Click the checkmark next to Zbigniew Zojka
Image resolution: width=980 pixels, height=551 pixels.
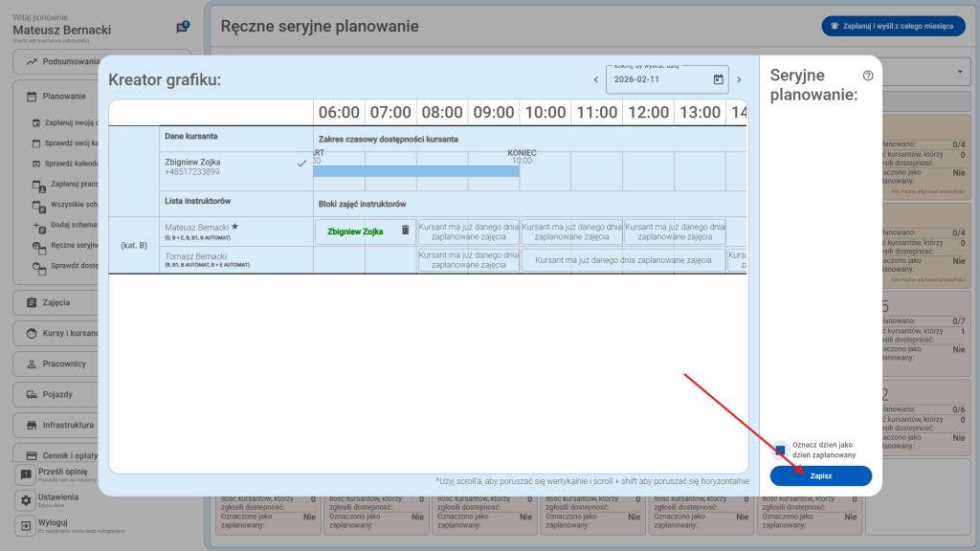(301, 164)
